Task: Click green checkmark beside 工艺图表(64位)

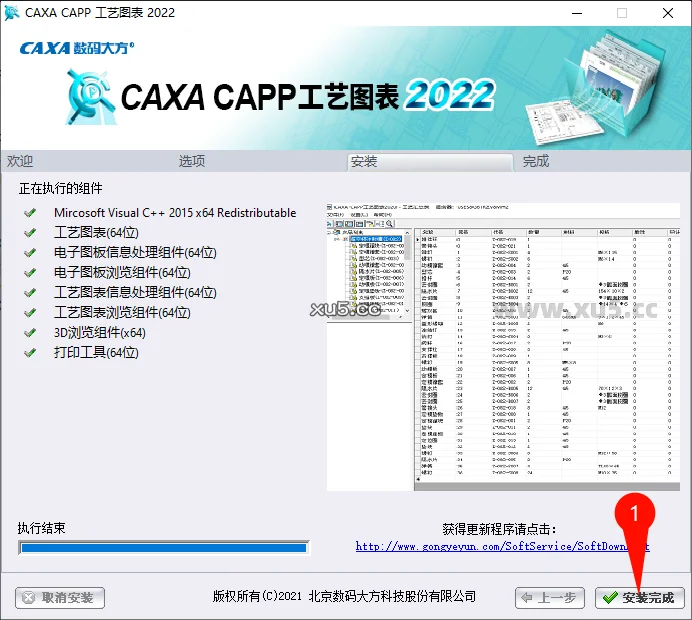Action: click(30, 233)
